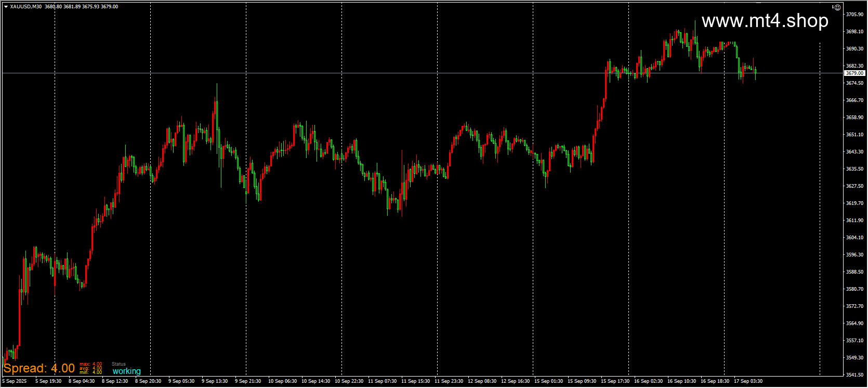Click the 10 Sep 22:30 time label
The image size is (868, 388).
349,381
